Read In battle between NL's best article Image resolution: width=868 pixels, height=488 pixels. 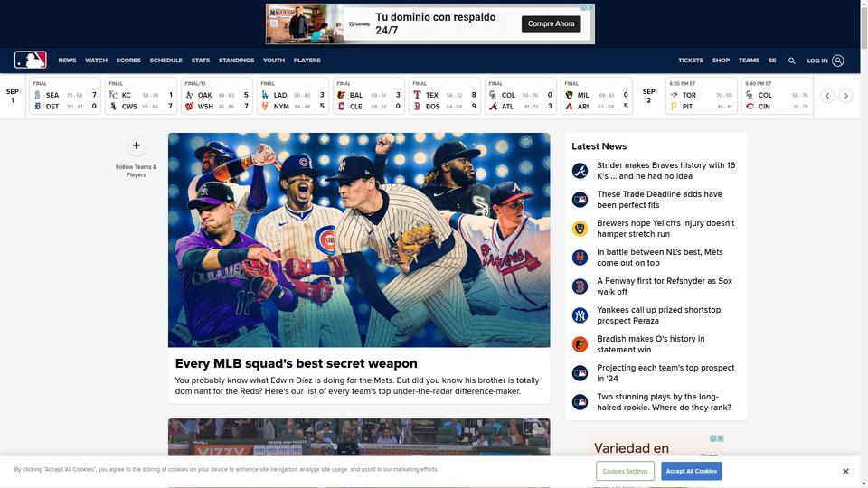pos(660,258)
